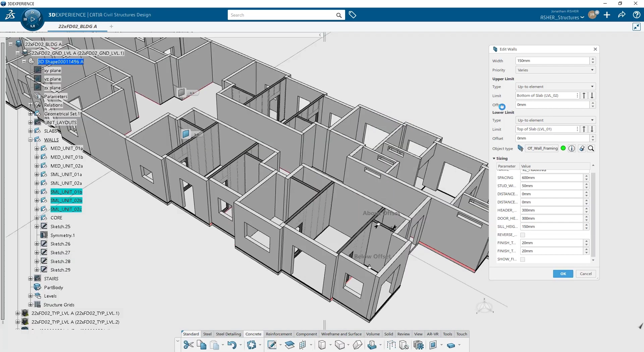
Task: Expand 22xFD02_TYP_LVL A (22xFD02_TYP_LVL.1) node
Action: (x=17, y=313)
